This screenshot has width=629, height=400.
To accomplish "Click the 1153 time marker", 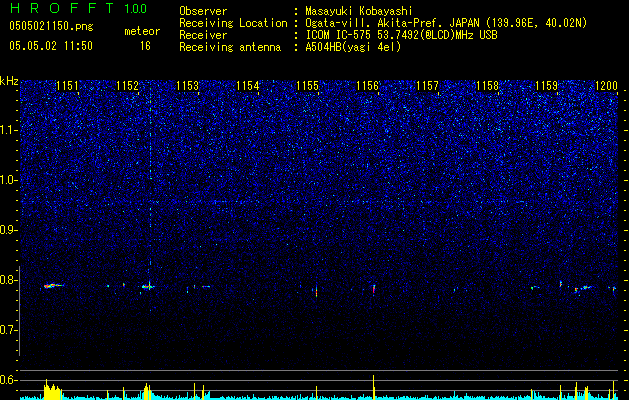I will [187, 86].
